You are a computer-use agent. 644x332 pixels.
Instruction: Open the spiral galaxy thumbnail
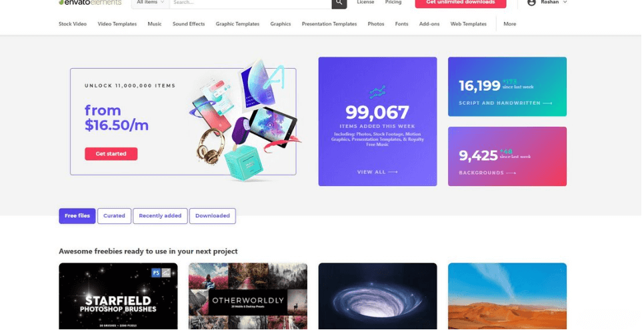[377, 296]
